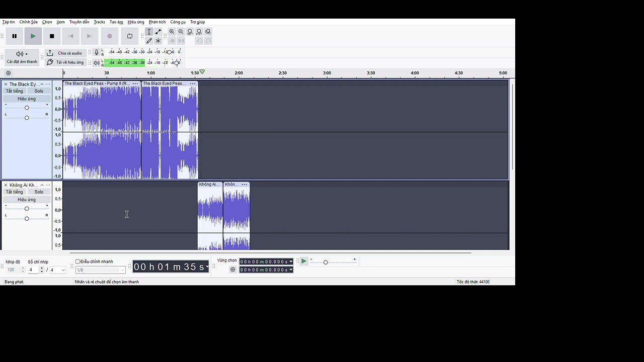Click the green Play button
Image resolution: width=644 pixels, height=362 pixels.
tap(33, 36)
